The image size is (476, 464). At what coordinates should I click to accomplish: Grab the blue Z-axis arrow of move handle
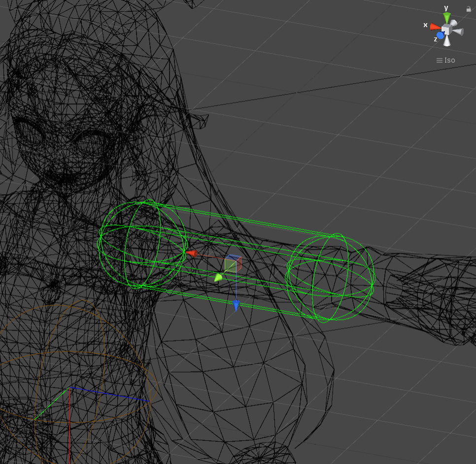click(x=236, y=305)
